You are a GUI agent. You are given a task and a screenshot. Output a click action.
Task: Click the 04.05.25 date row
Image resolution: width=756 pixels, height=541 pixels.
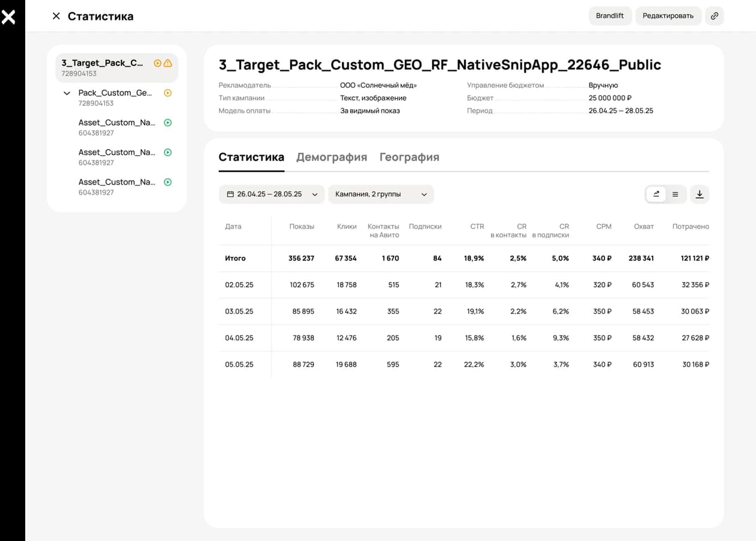(x=464, y=338)
